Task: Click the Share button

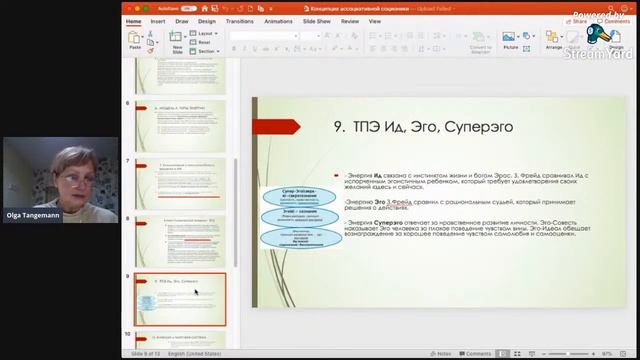Action: tap(577, 21)
